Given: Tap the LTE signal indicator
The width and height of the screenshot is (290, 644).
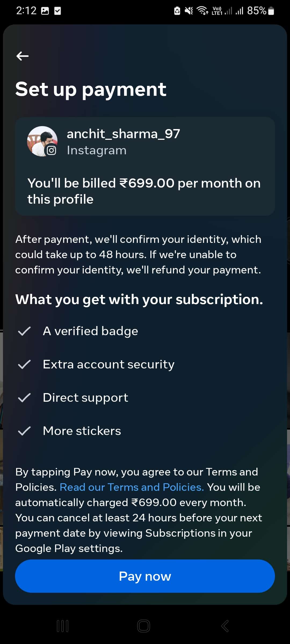Looking at the screenshot, I should [x=216, y=10].
